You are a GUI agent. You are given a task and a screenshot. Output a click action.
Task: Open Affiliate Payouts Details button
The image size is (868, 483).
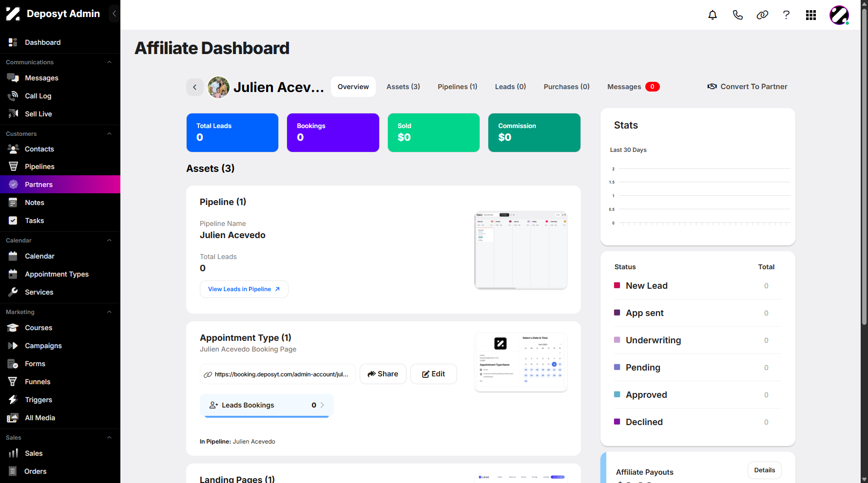764,470
